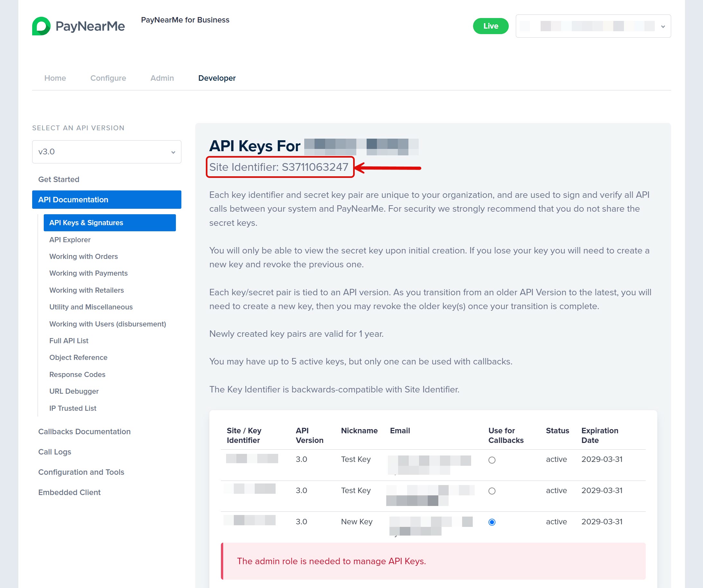Image resolution: width=703 pixels, height=588 pixels.
Task: Open the URL Debugger page
Action: coord(74,391)
